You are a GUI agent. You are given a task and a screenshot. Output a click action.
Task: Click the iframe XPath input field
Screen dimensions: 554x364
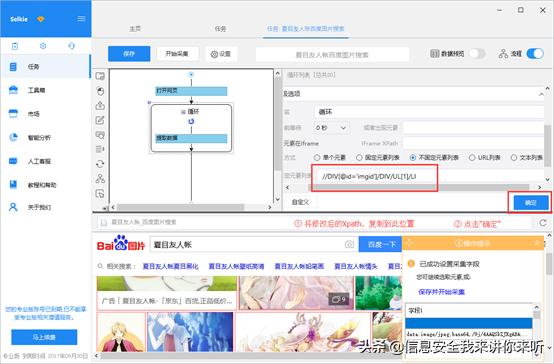473,143
